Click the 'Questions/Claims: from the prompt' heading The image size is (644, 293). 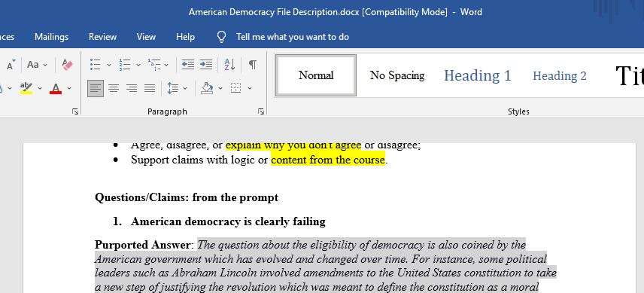point(187,197)
